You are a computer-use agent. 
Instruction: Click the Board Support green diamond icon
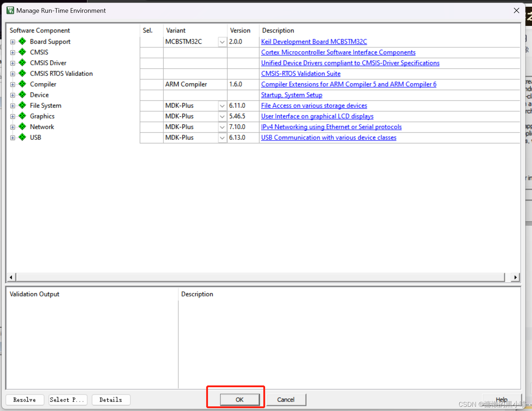click(x=22, y=42)
